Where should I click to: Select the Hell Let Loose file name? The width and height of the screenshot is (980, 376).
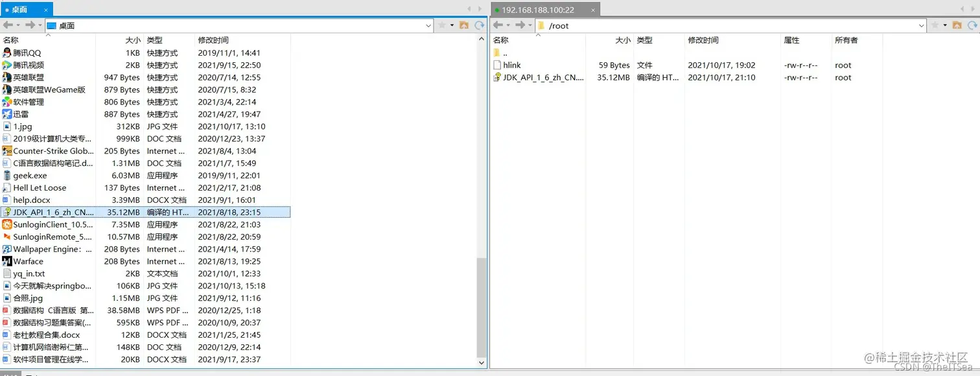point(40,188)
